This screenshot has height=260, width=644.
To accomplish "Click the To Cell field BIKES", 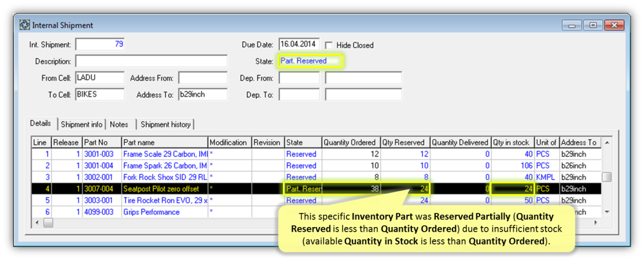I will coord(100,95).
